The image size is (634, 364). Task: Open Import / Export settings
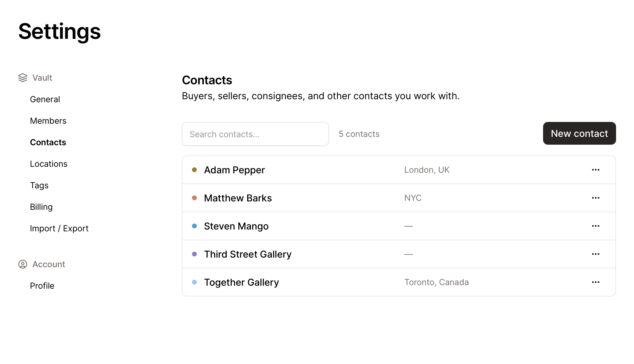59,228
